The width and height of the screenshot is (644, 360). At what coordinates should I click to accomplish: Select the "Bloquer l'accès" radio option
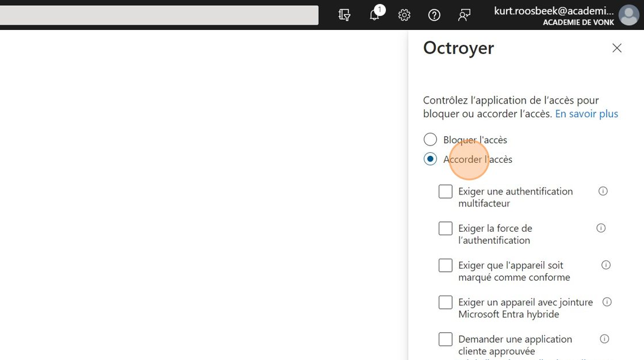(x=430, y=139)
